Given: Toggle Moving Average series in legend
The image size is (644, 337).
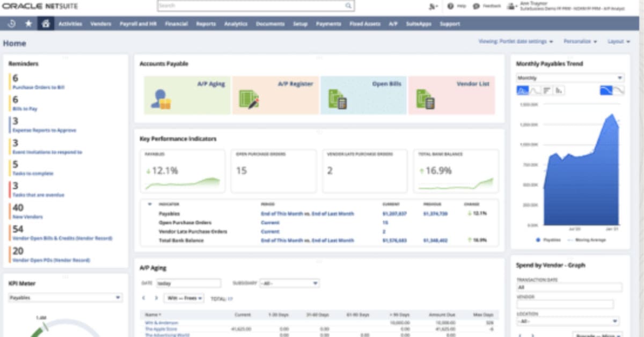Looking at the screenshot, I should (x=586, y=240).
